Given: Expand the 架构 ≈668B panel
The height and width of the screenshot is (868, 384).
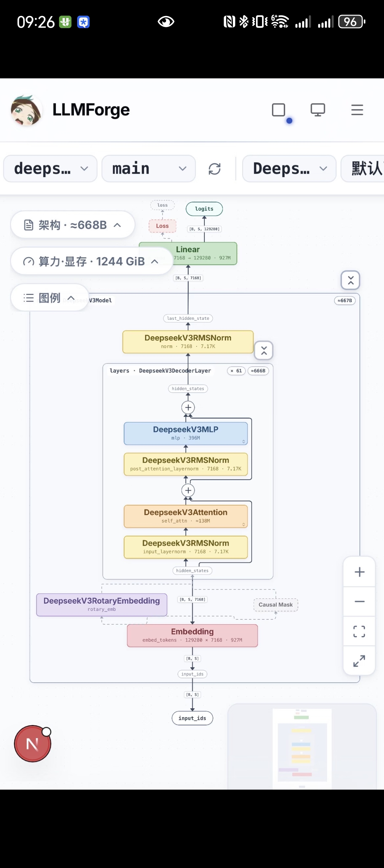Looking at the screenshot, I should 73,225.
